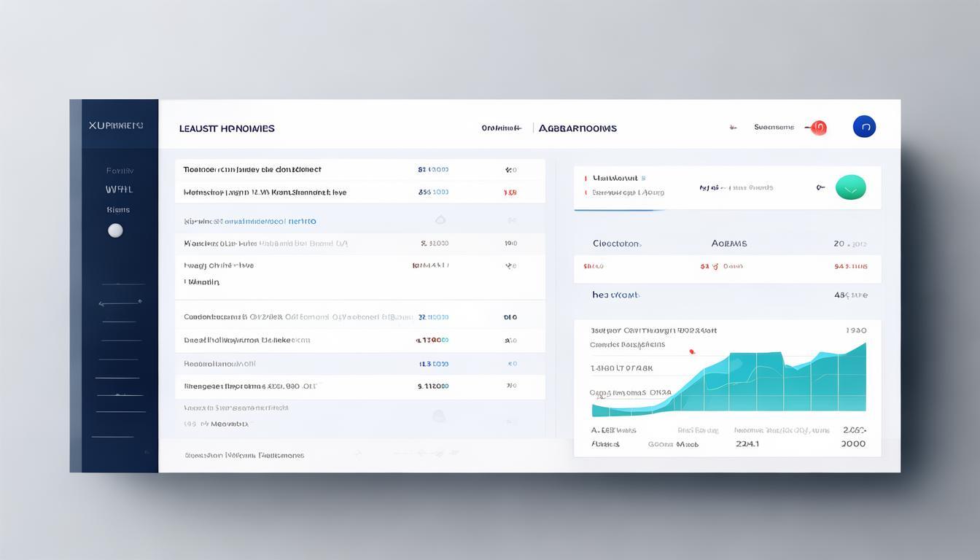Viewport: 980px width, 560px height.
Task: Click the faint icon in the bottom table row
Action: pos(438,416)
